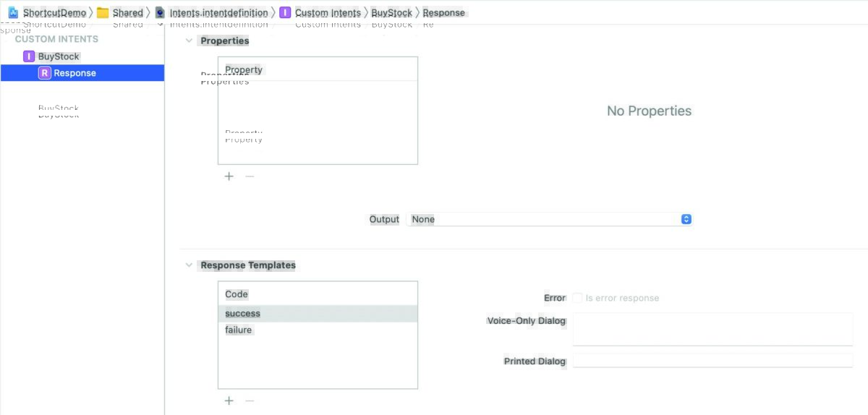The width and height of the screenshot is (868, 415).
Task: Remove property with the minus button
Action: (250, 176)
